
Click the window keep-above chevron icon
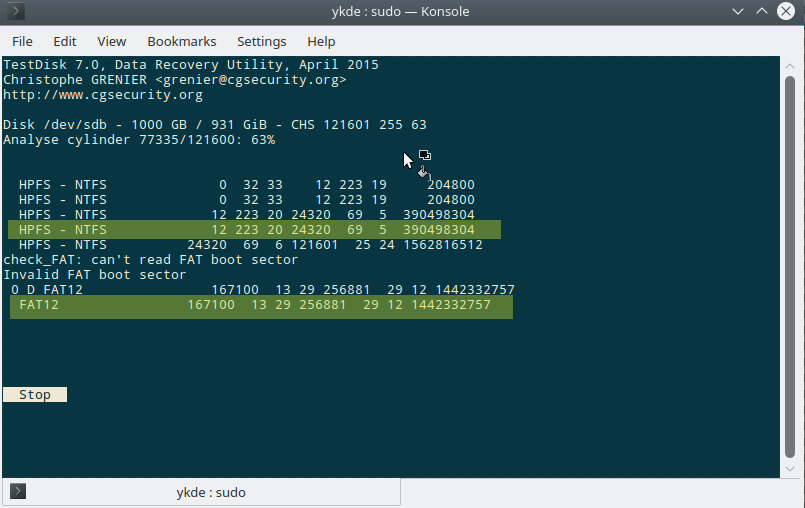tap(762, 11)
